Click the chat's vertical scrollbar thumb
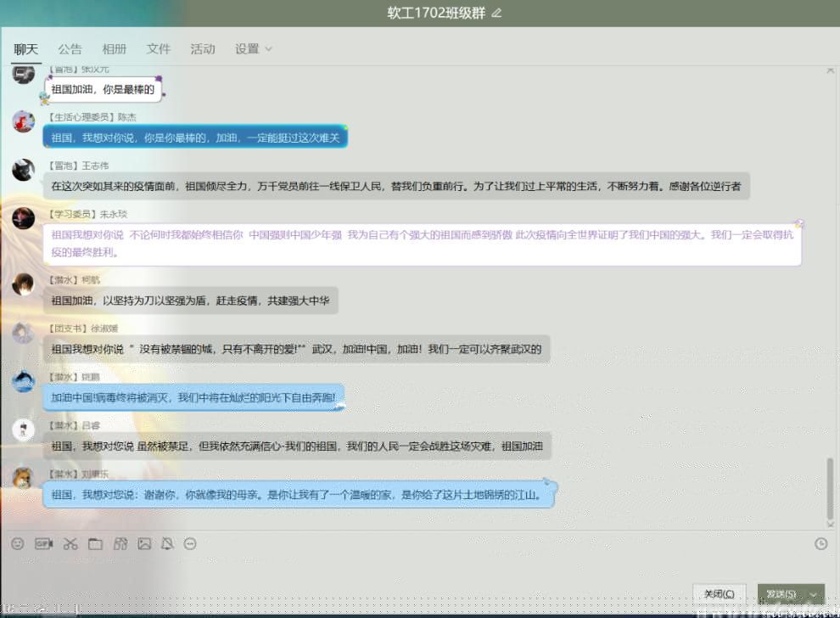 point(830,488)
